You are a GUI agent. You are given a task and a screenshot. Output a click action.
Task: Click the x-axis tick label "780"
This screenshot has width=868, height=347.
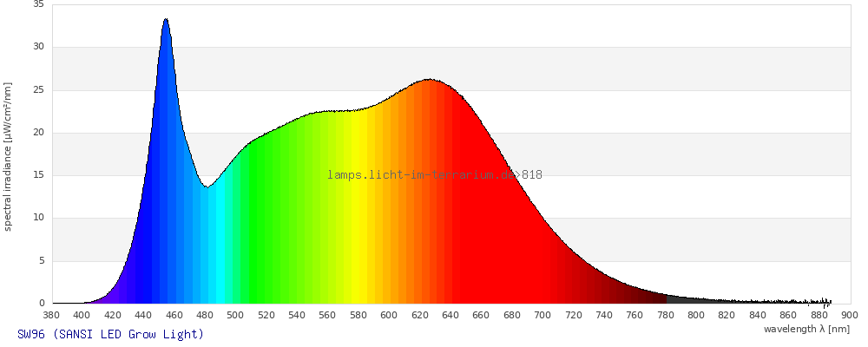coord(666,316)
